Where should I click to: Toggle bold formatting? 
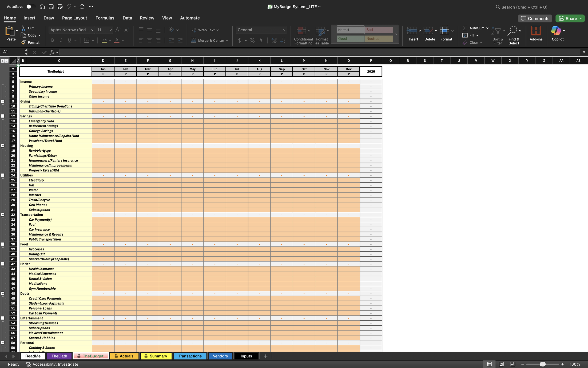(x=52, y=40)
